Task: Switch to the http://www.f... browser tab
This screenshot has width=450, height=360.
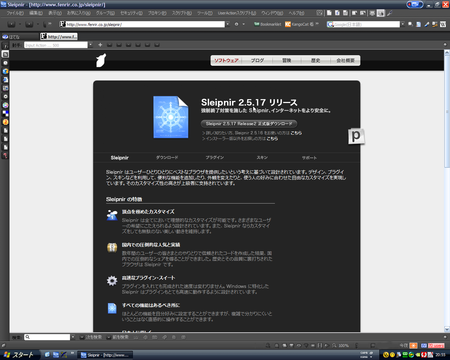Action: point(59,36)
